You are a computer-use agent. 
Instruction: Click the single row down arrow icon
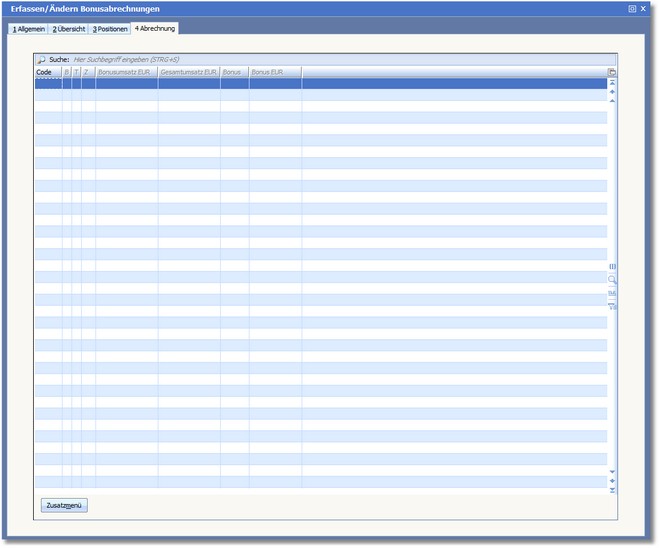(x=612, y=472)
